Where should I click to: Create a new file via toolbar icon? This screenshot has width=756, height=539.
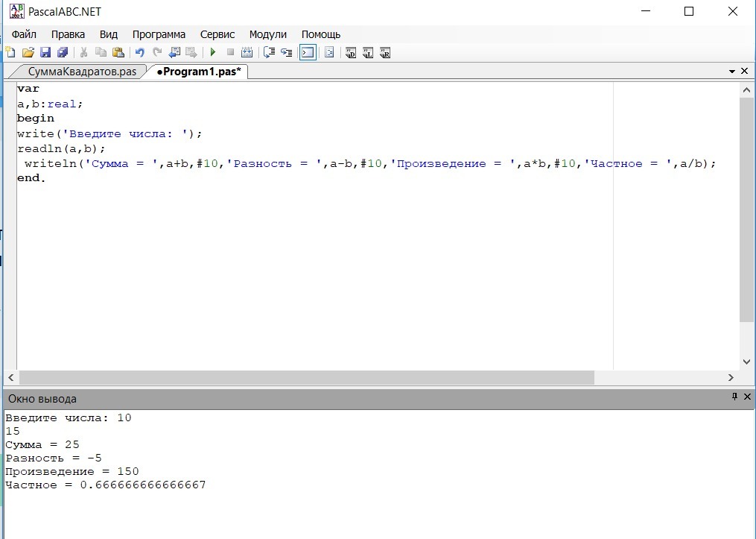[10, 52]
